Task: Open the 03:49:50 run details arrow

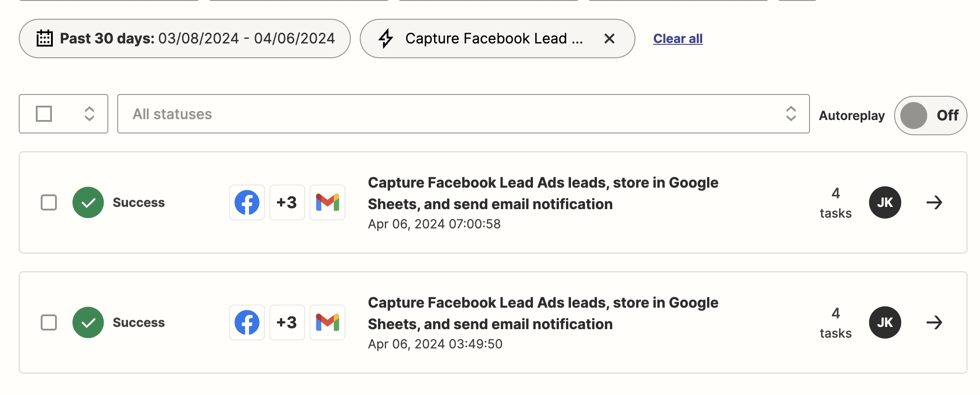Action: click(934, 322)
